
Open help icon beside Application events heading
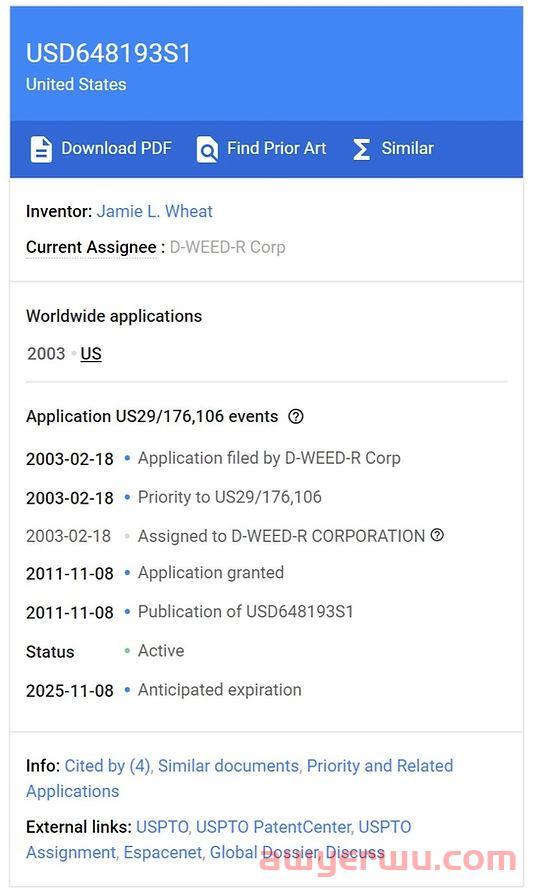pyautogui.click(x=296, y=417)
